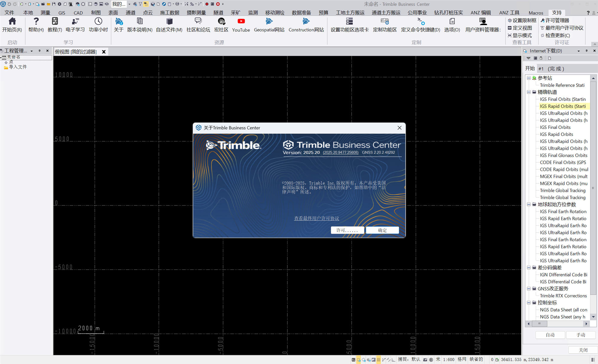Screen dimensions: 598x364
Task: Click the filter funnel icon in quick toolbar
Action: click(140, 4)
